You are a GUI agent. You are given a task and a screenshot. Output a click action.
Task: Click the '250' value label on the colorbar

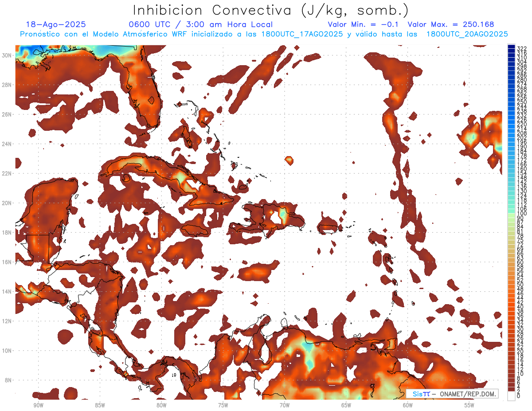522,102
